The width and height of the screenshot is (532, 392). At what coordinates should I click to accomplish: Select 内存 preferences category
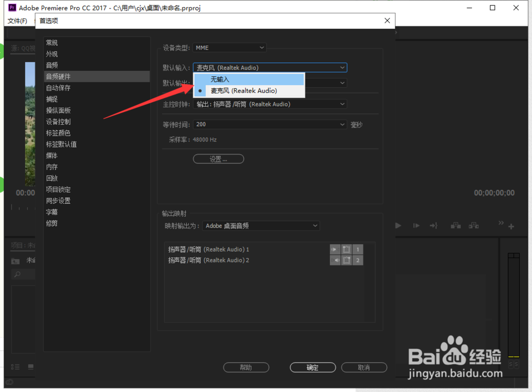pos(97,167)
